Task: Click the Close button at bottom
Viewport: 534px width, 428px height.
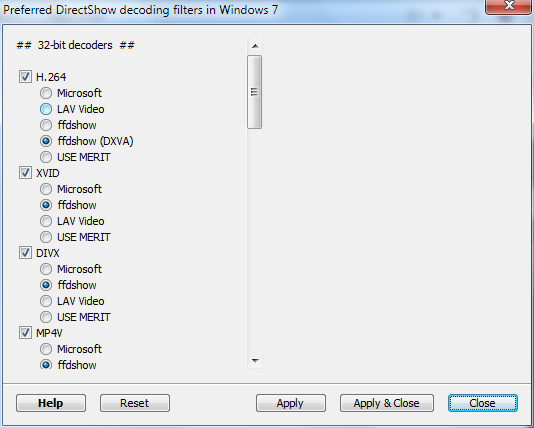Action: point(483,403)
